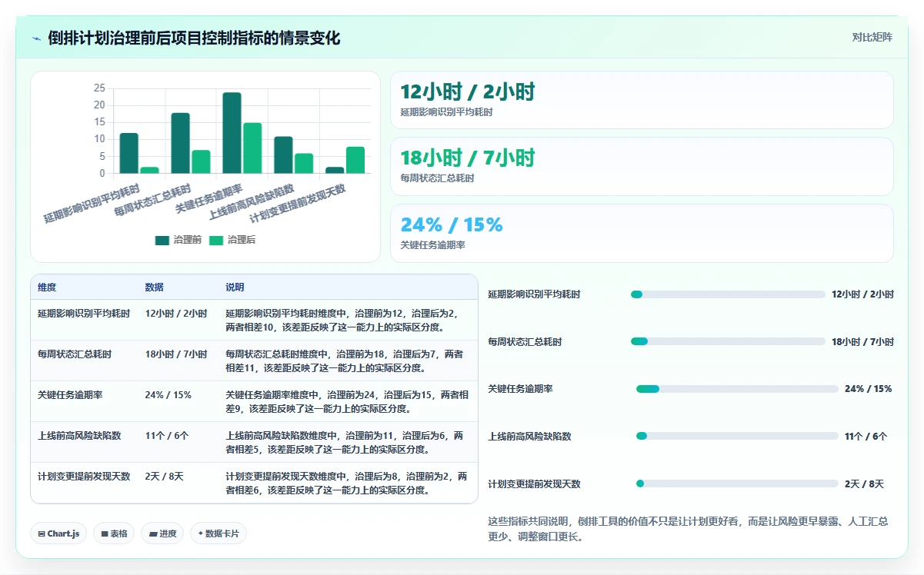The height and width of the screenshot is (575, 924).
Task: Click table cell 上线前高风险缺陷数
Action: (79, 436)
